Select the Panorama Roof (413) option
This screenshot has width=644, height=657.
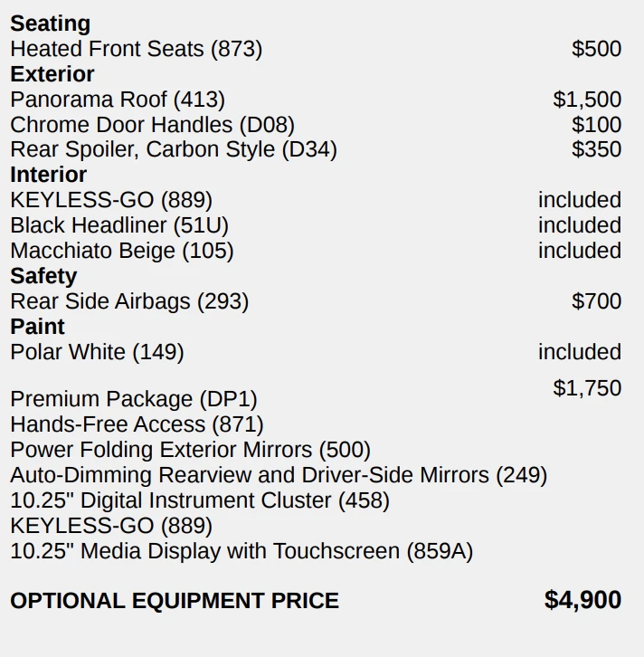[x=118, y=100]
